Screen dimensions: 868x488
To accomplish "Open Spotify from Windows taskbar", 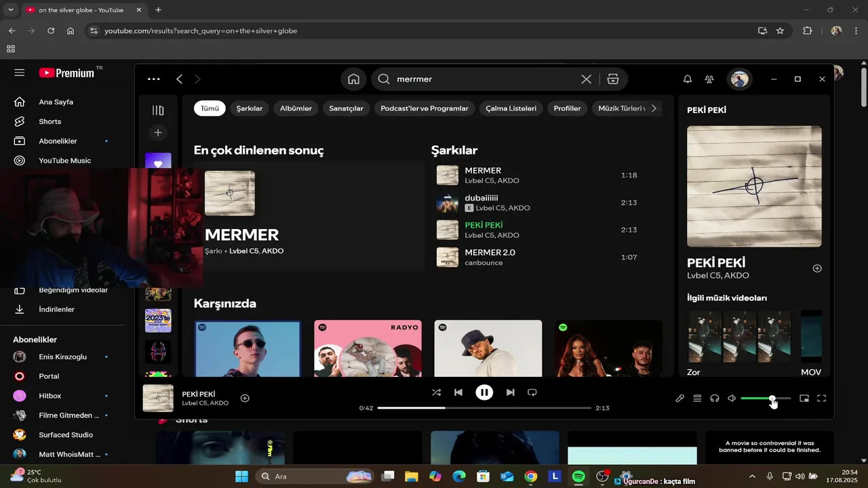I will coord(578,476).
